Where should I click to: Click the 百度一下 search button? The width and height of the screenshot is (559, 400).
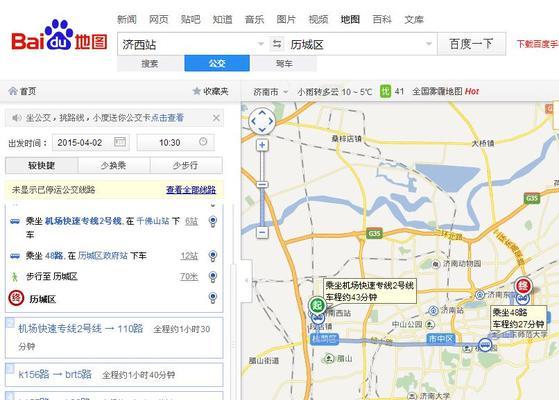pyautogui.click(x=471, y=44)
